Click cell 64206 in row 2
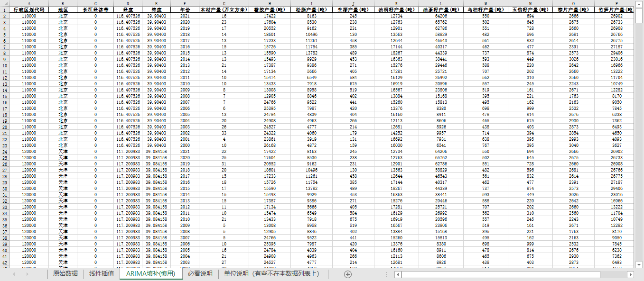644x281 pixels. tap(441, 16)
